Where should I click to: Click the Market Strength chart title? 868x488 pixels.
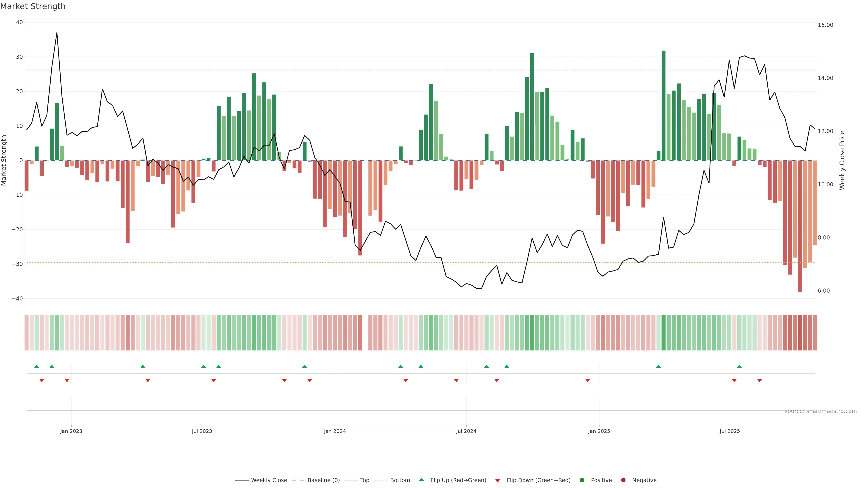click(33, 6)
